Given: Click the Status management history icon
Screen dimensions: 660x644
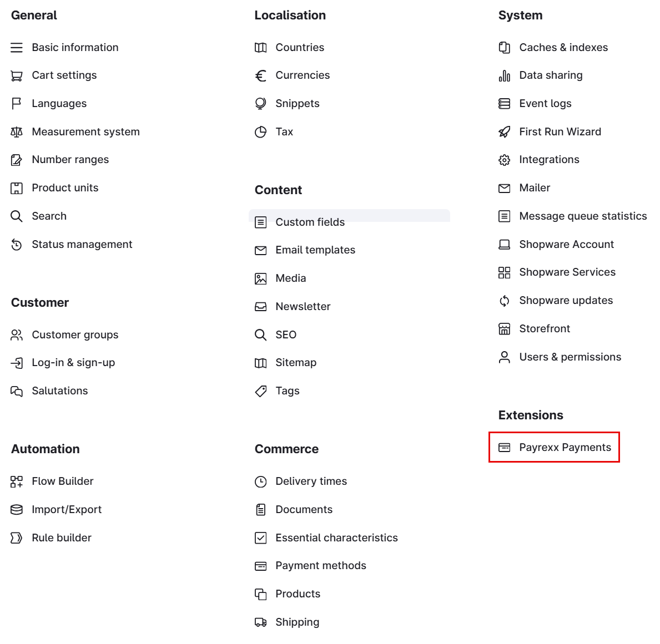Looking at the screenshot, I should 17,245.
